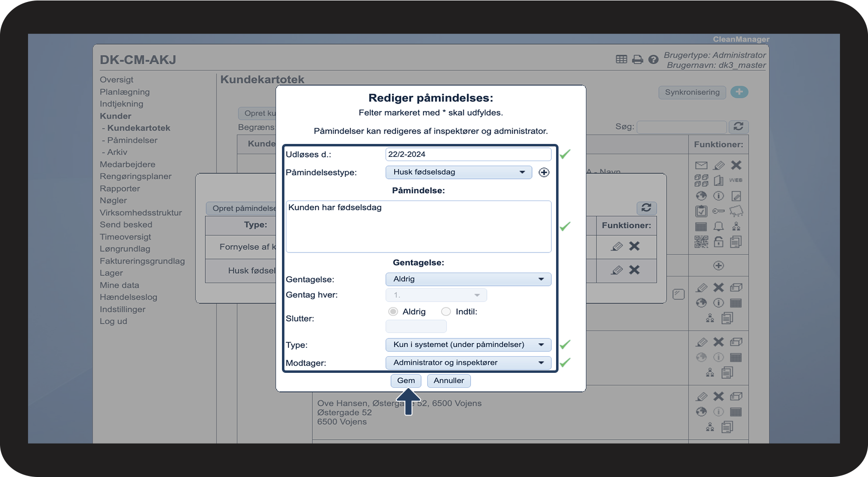Open Faktureringsgrundlag in the sidebar
The height and width of the screenshot is (477, 868).
[142, 261]
